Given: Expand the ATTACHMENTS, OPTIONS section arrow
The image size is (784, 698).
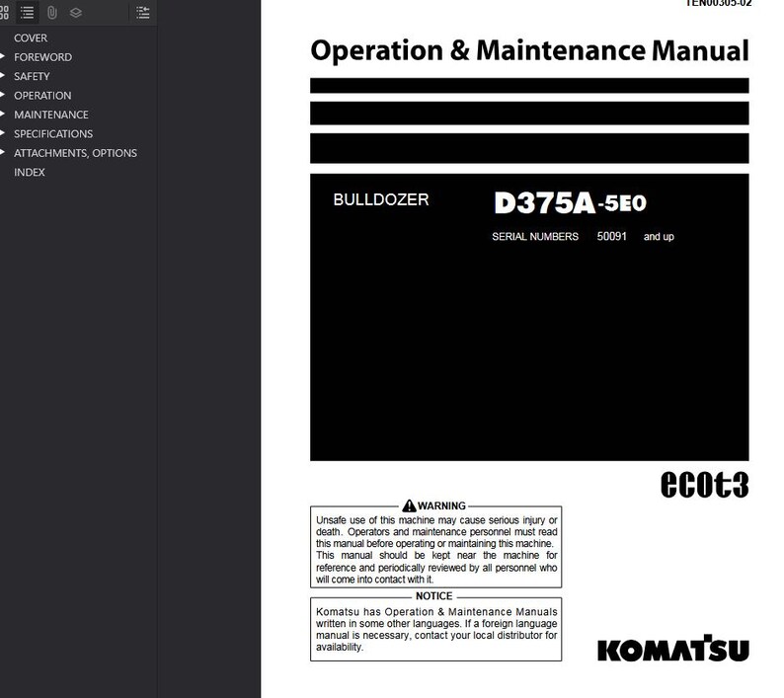Looking at the screenshot, I should 3,152.
